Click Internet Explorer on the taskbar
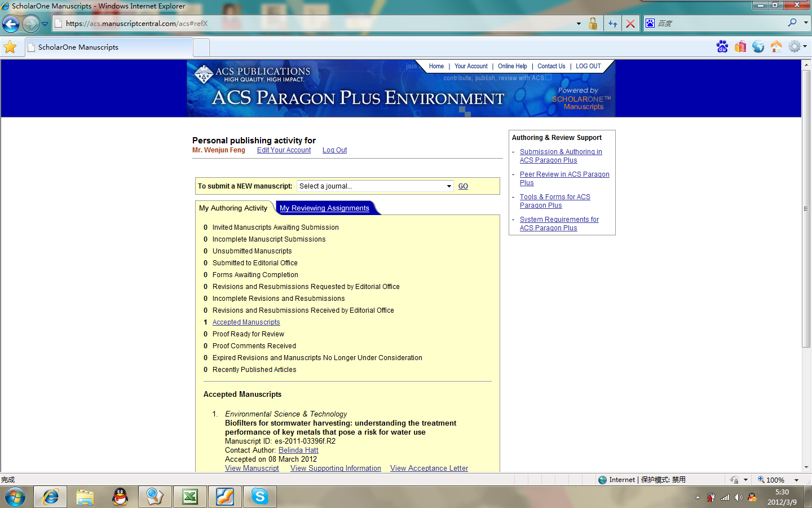The image size is (812, 508). pos(50,497)
